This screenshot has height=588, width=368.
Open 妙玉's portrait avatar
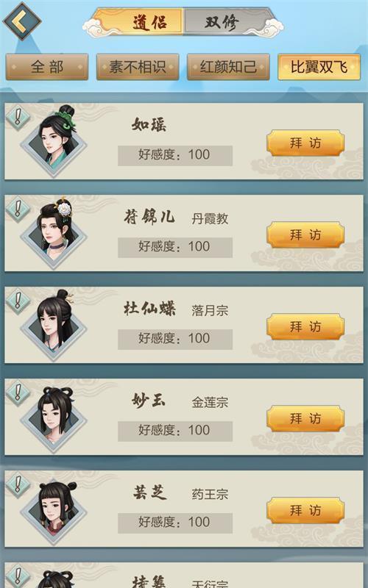(54, 416)
